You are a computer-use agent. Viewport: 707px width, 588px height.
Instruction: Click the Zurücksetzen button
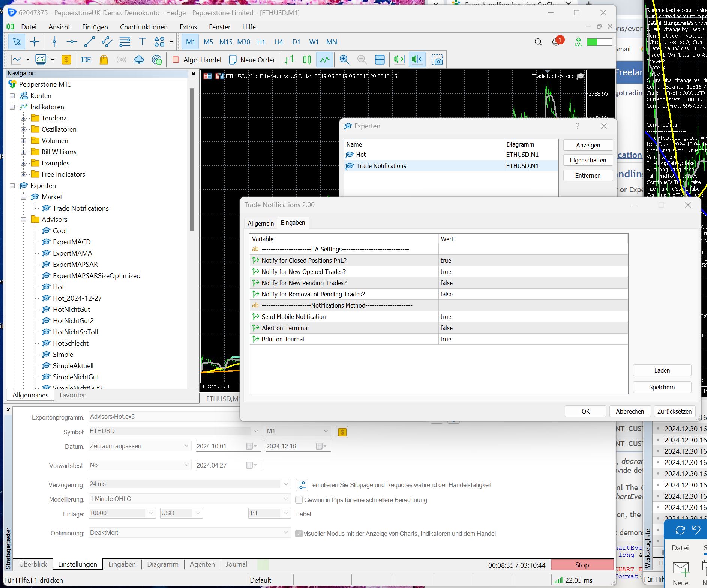(x=674, y=411)
